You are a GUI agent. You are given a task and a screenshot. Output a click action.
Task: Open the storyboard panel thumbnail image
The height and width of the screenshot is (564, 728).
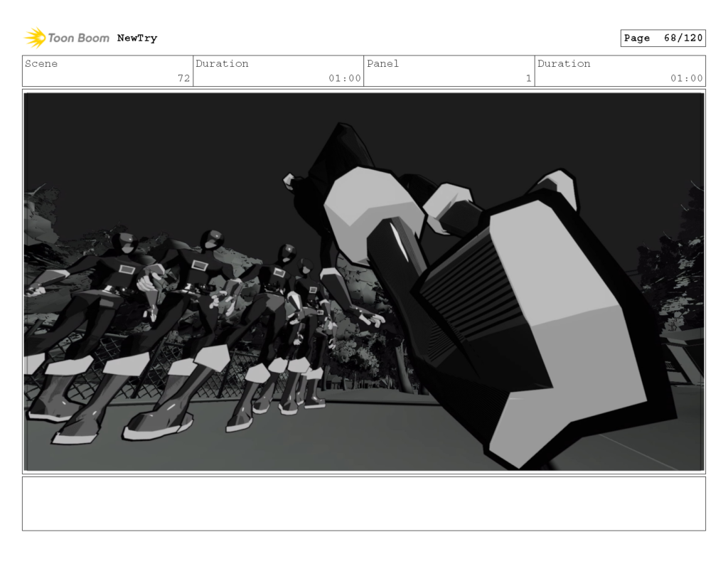364,281
